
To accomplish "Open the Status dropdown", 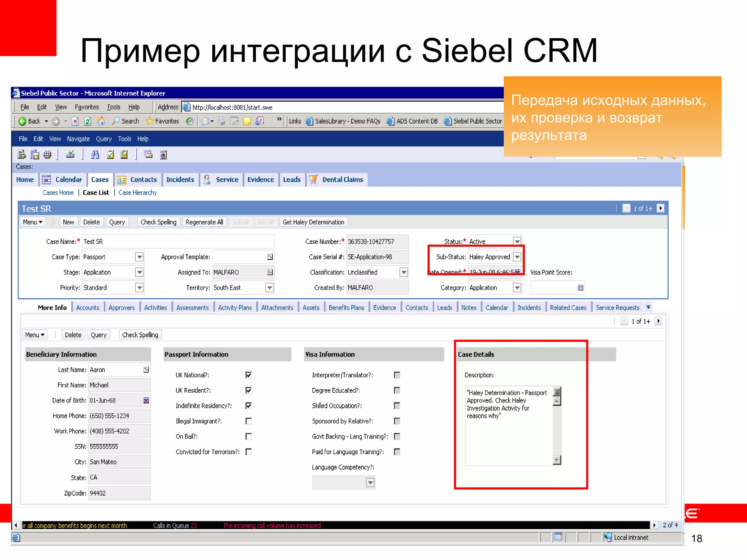I will pos(517,241).
